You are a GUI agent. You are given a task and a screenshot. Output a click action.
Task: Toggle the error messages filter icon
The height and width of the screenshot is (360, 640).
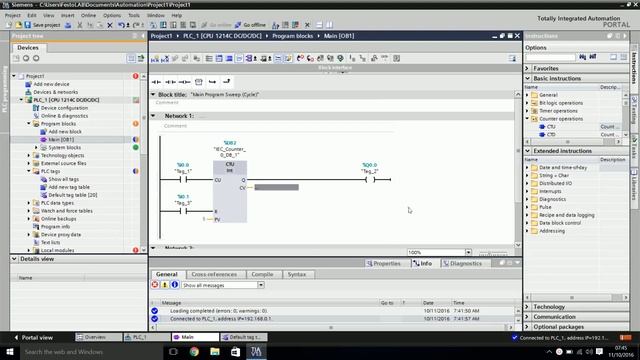point(155,285)
